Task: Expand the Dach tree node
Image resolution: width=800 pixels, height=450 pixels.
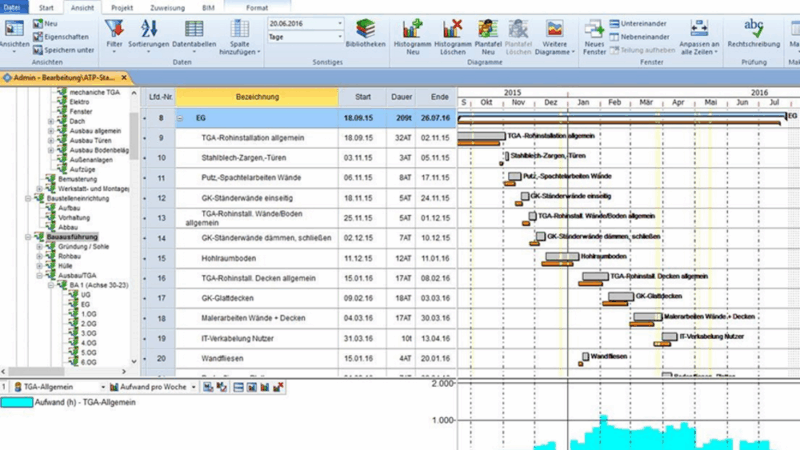Action: pyautogui.click(x=51, y=121)
